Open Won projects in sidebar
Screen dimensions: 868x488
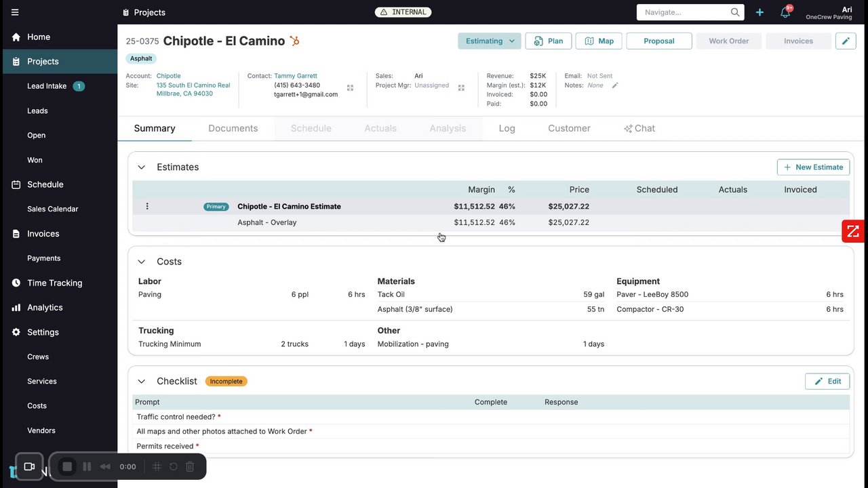35,160
